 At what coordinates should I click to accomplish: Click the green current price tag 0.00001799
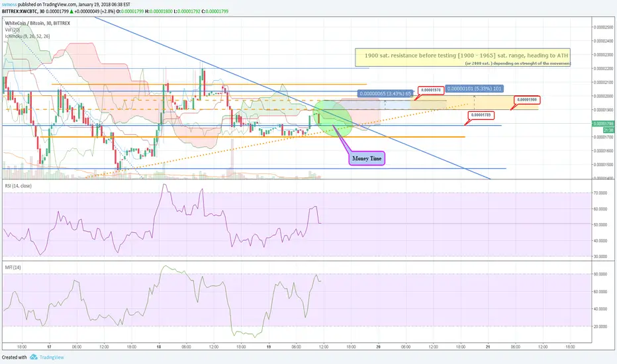pyautogui.click(x=603, y=124)
